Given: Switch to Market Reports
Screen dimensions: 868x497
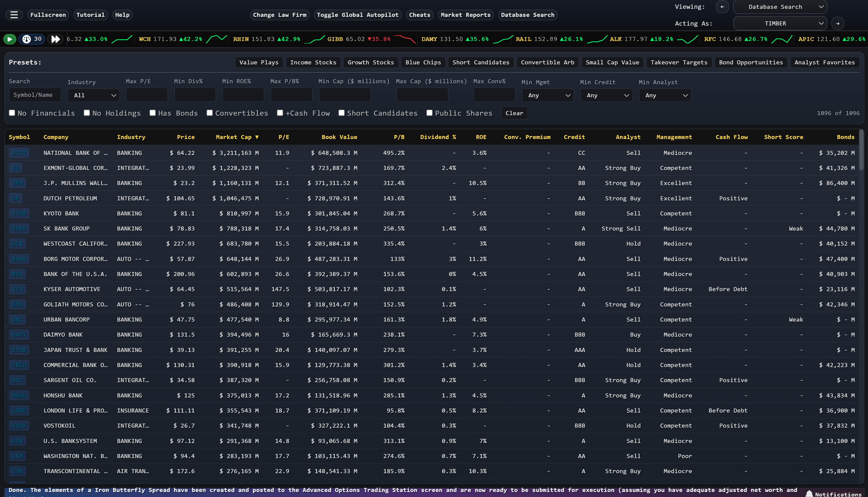Looking at the screenshot, I should tap(466, 15).
